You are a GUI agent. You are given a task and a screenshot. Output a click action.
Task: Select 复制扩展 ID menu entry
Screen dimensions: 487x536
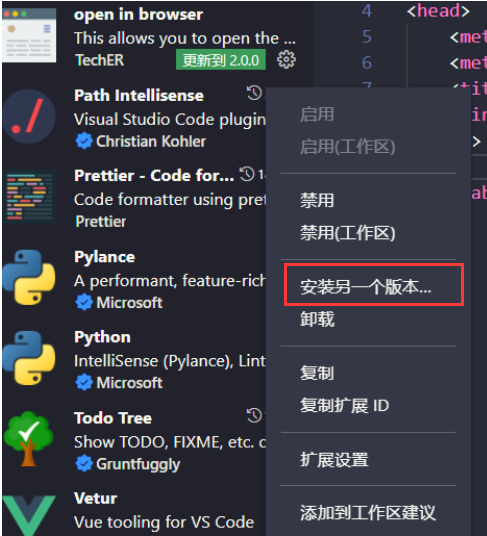pyautogui.click(x=344, y=405)
